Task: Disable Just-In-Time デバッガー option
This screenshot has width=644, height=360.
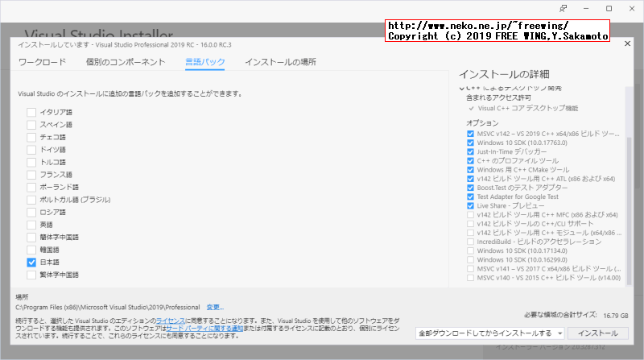Action: [x=470, y=151]
